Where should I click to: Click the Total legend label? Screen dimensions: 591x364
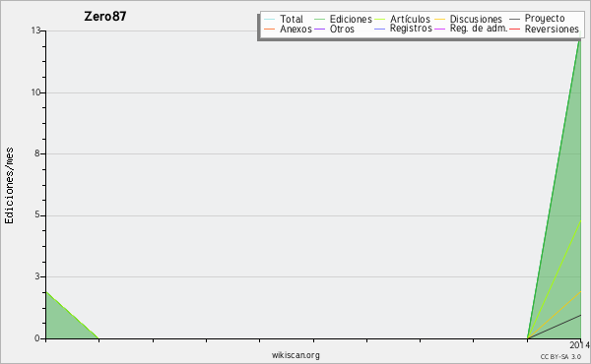point(291,19)
